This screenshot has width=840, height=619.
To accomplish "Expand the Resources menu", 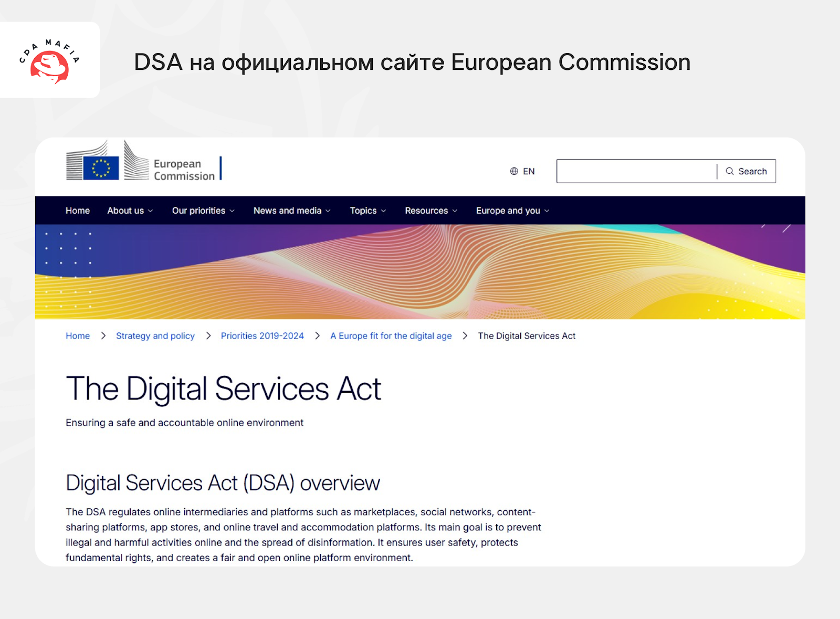I will point(431,211).
